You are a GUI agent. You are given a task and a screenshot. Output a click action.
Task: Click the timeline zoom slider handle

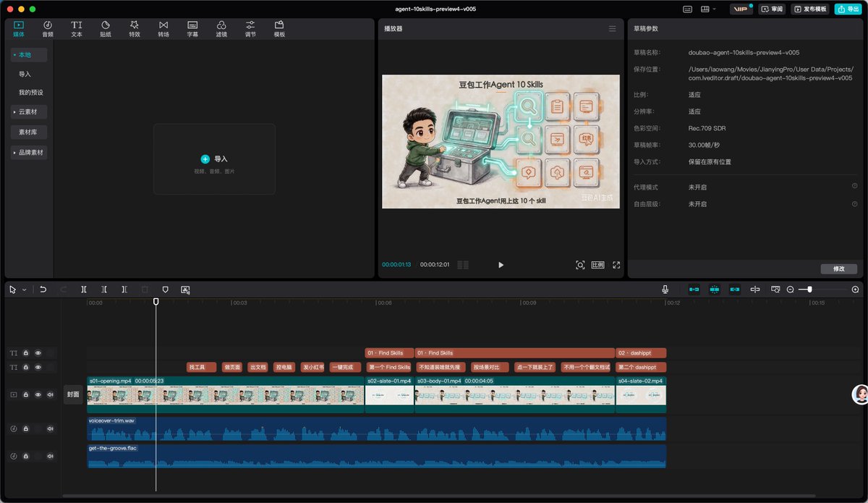tap(809, 289)
